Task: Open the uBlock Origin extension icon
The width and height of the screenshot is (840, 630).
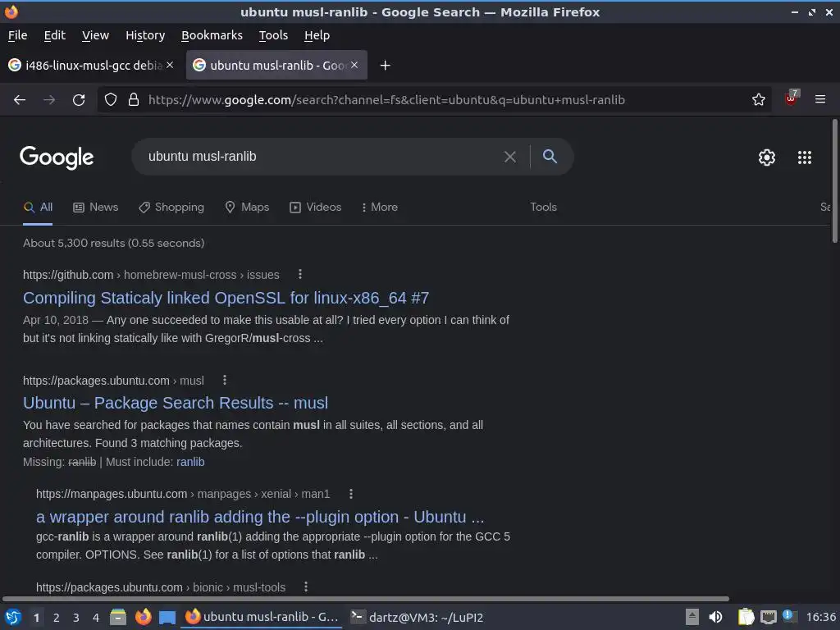Action: coord(792,98)
